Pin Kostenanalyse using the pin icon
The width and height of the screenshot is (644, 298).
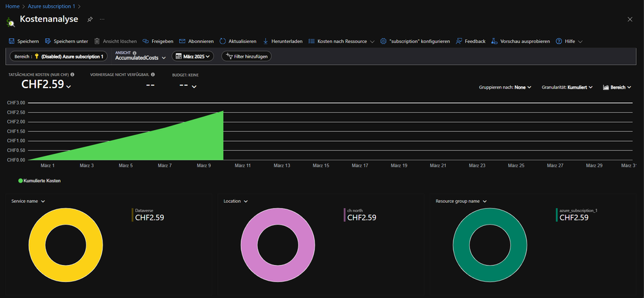90,19
